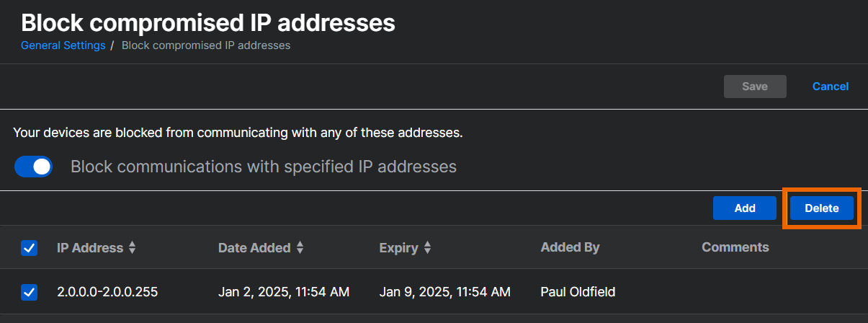Viewport: 868px width, 323px height.
Task: Click the sort arrows beside Expiry
Action: click(427, 248)
